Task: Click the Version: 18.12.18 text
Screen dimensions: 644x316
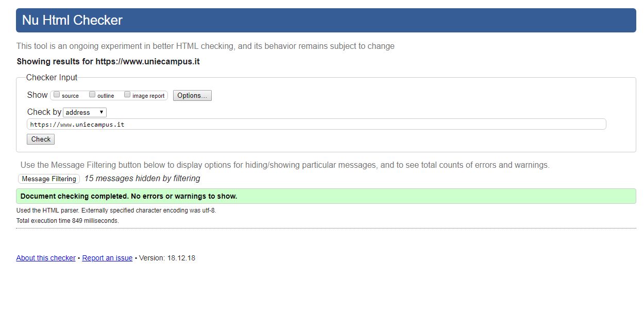Action: click(x=167, y=258)
